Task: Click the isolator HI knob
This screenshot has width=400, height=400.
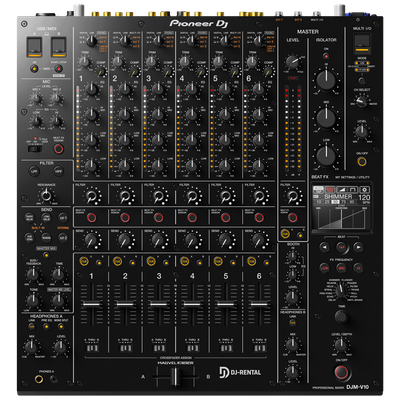Action: pos(326,80)
